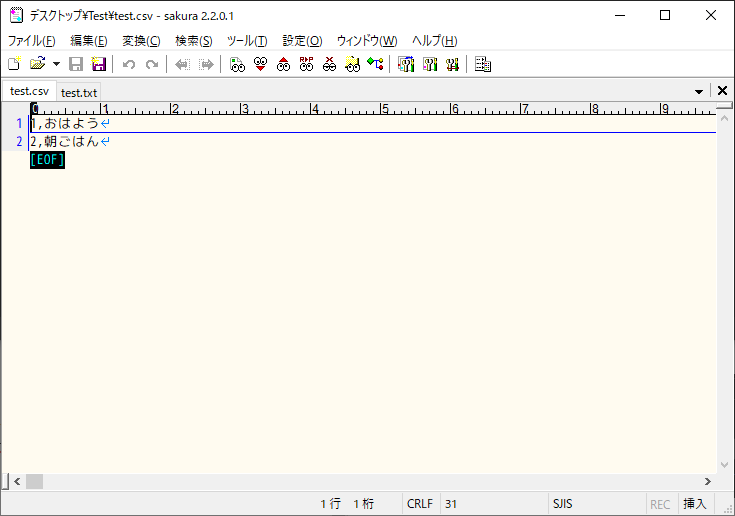The width and height of the screenshot is (735, 516).
Task: Close the sakura editor window
Action: [711, 15]
